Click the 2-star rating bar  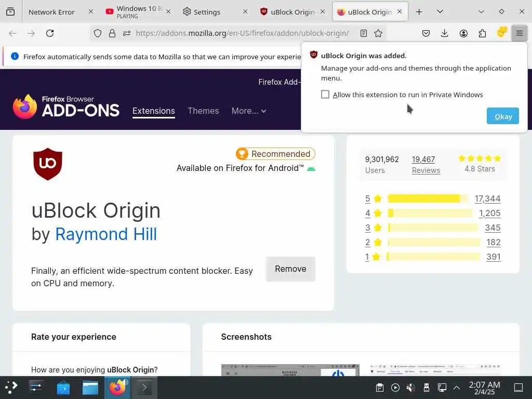pyautogui.click(x=434, y=242)
